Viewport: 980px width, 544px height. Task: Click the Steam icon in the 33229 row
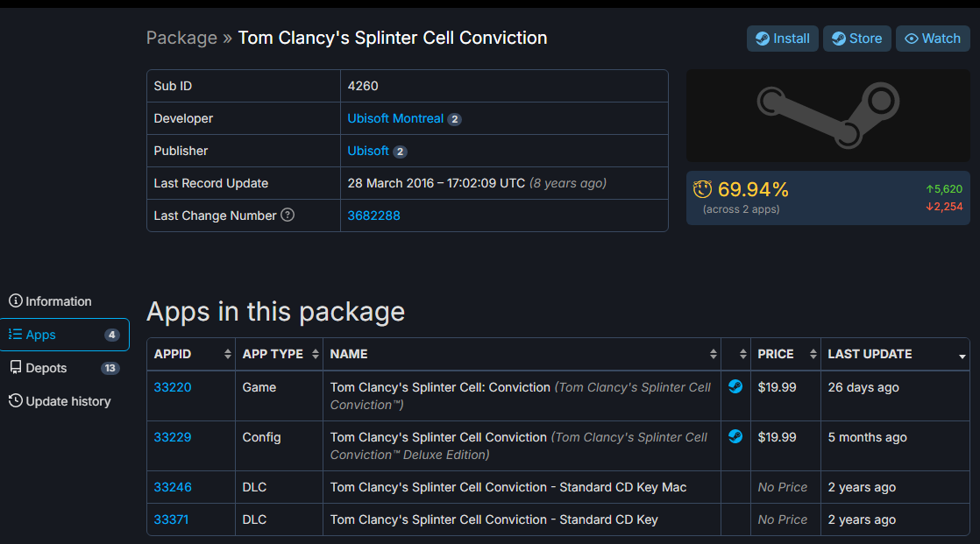pyautogui.click(x=735, y=436)
